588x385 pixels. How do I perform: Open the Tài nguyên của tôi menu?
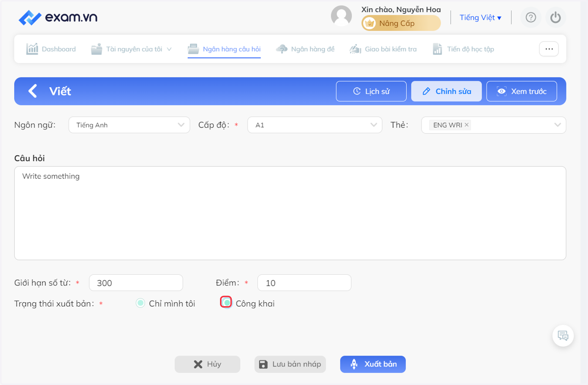pos(131,49)
